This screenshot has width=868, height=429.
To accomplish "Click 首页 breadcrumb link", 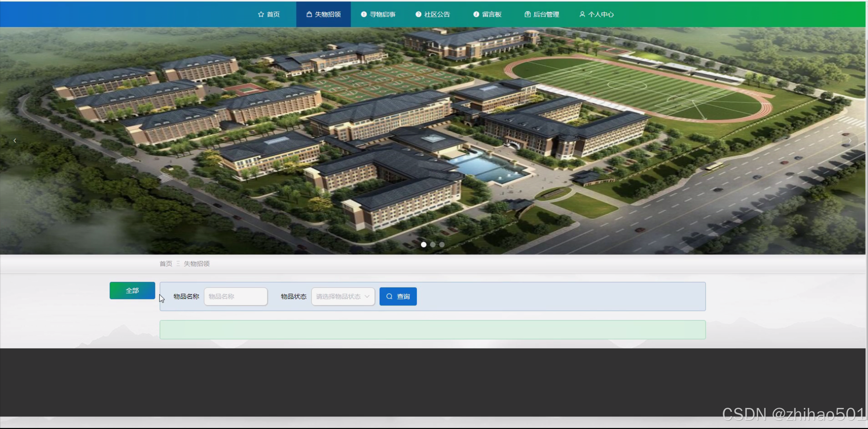I will click(166, 264).
